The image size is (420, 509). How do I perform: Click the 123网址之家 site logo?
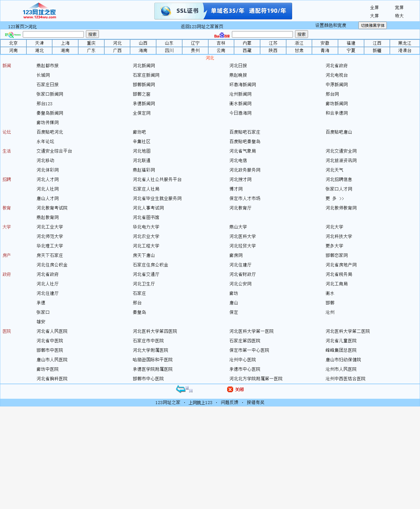39,11
